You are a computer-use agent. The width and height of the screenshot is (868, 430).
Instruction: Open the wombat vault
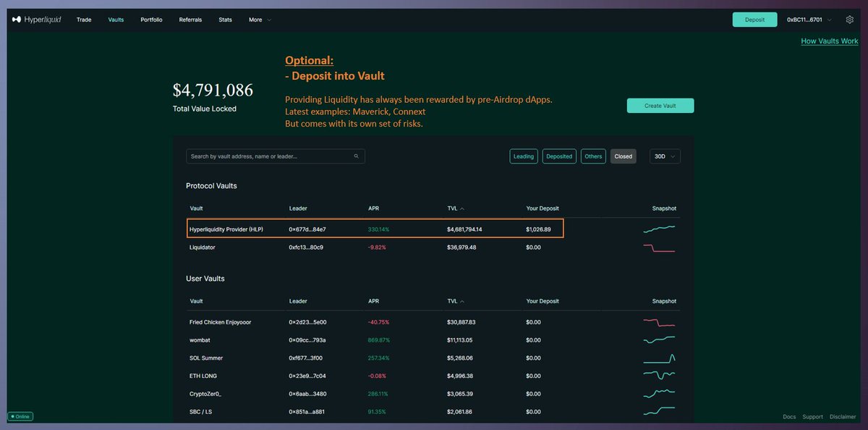(x=200, y=340)
